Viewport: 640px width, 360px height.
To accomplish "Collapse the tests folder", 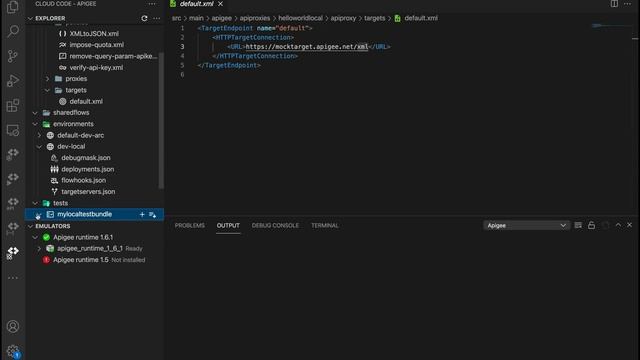I will tap(35, 203).
